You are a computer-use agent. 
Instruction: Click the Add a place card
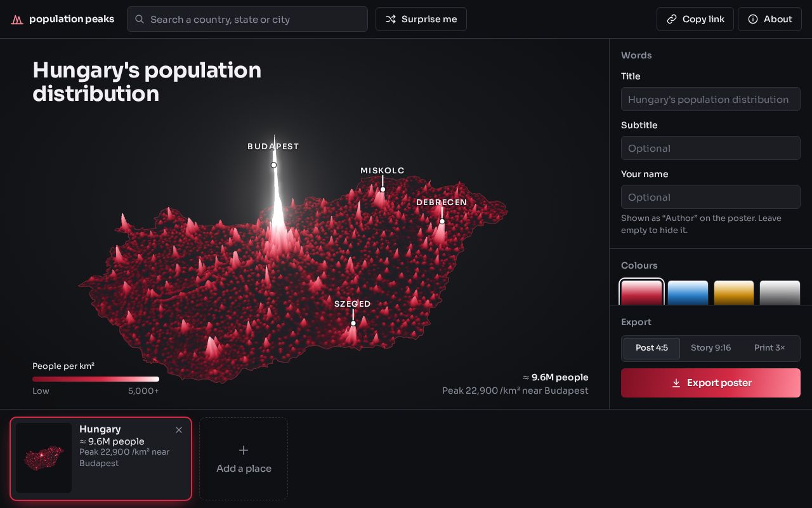(x=244, y=458)
